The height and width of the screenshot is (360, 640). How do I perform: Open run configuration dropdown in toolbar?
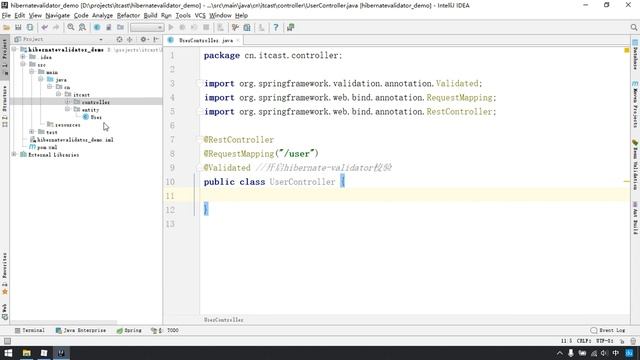tap(147, 27)
